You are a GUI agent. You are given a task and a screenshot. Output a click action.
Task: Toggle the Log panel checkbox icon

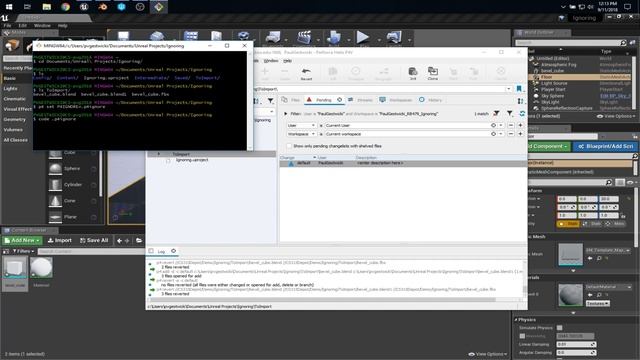coord(151,251)
